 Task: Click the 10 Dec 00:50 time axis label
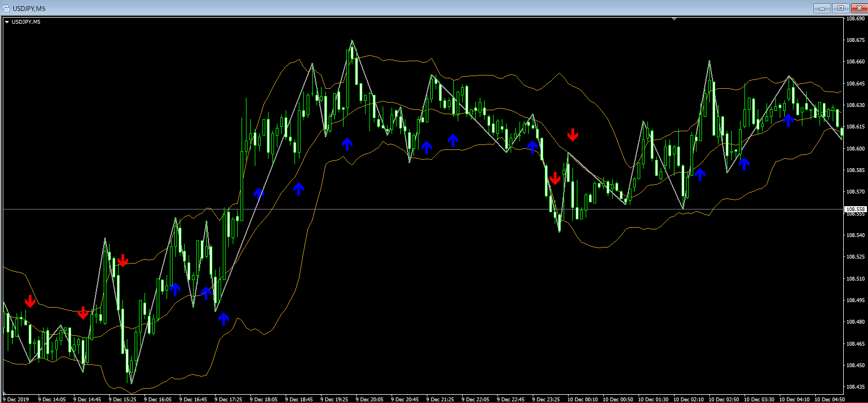click(x=618, y=400)
